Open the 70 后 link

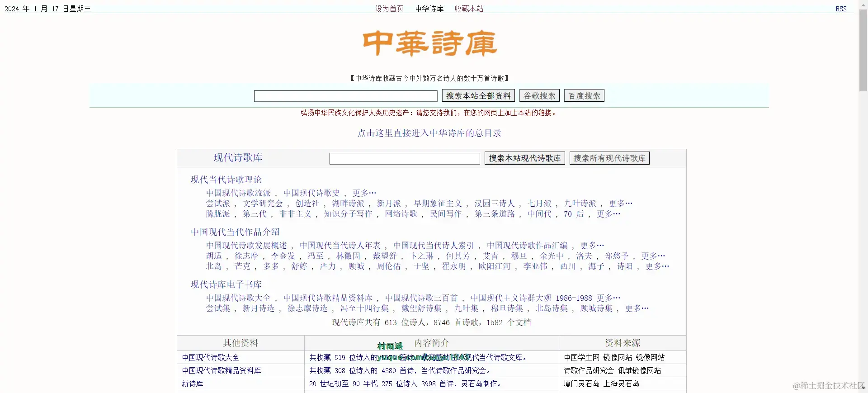tap(574, 214)
